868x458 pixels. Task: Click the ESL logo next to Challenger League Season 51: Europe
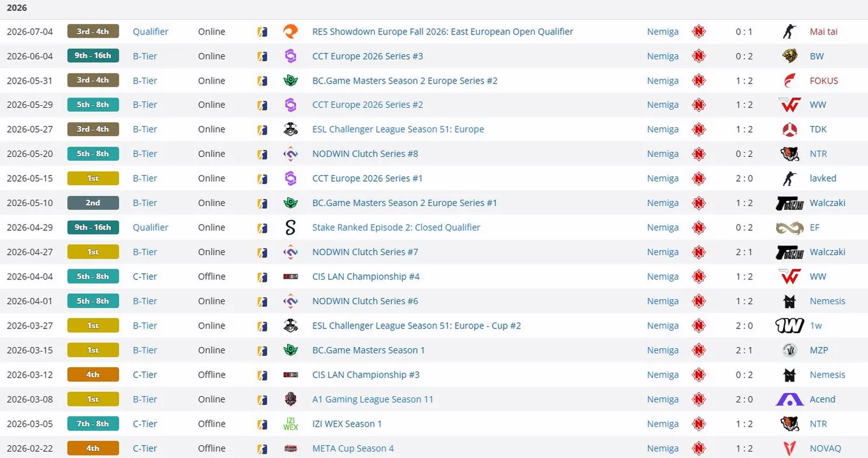290,129
